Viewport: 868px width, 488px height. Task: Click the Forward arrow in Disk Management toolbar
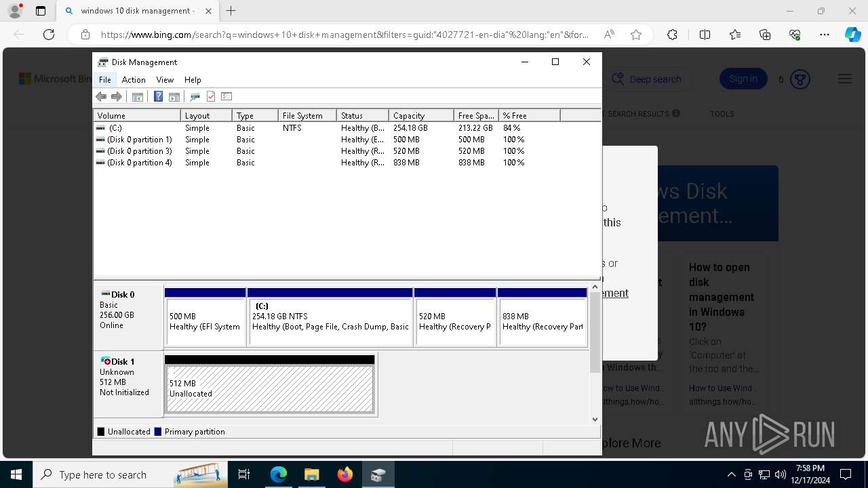[117, 97]
